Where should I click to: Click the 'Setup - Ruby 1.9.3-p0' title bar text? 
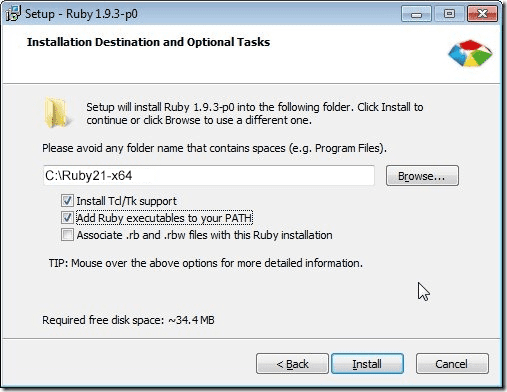81,14
